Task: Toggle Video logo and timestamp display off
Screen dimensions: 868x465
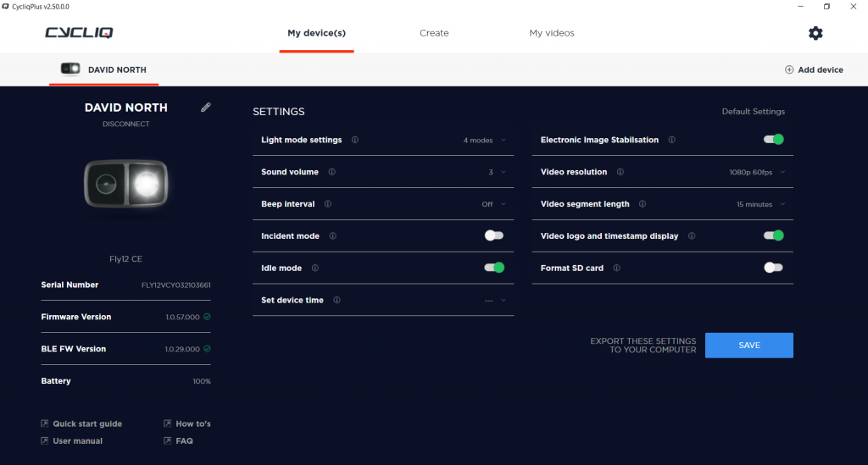Action: tap(773, 235)
